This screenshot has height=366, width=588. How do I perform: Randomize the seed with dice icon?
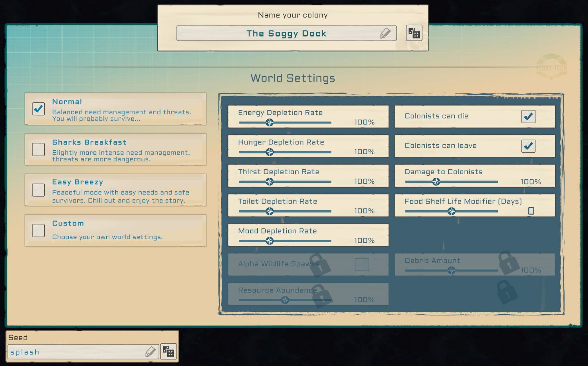click(x=168, y=351)
